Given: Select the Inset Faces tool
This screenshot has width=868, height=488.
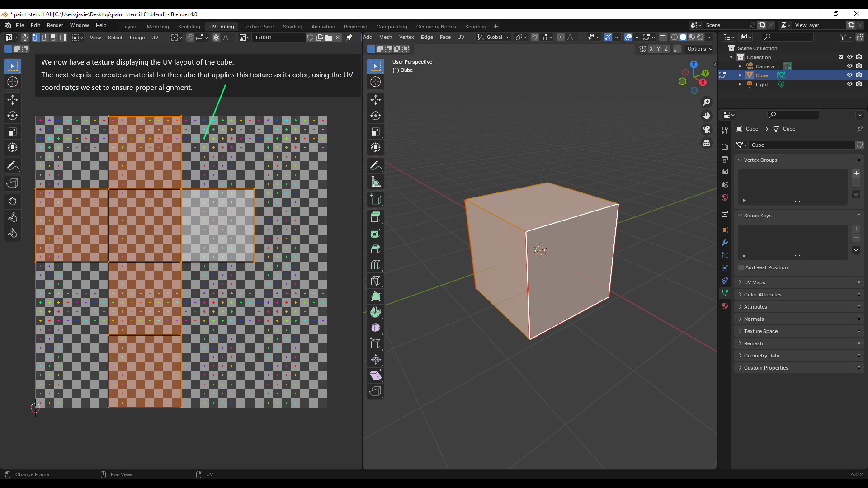Looking at the screenshot, I should (x=376, y=233).
